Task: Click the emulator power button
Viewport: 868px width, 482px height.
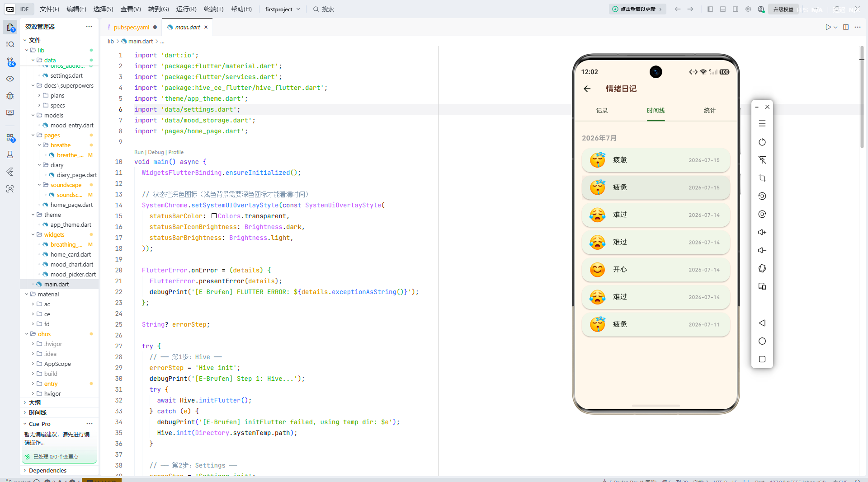Action: (762, 142)
